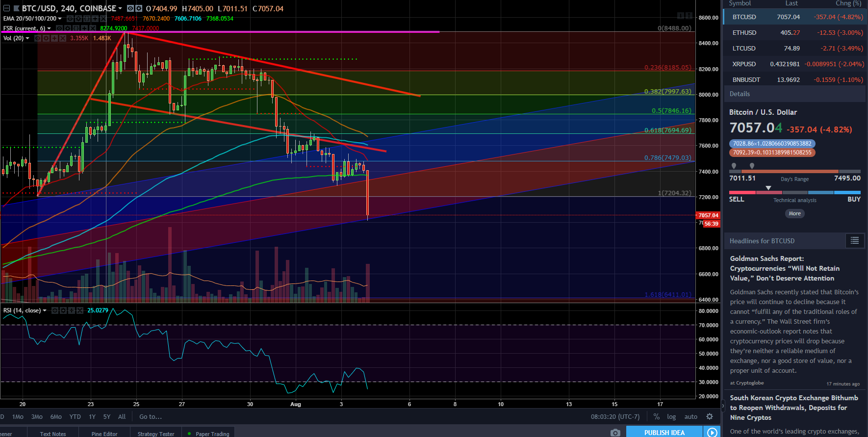Hide the BTC/USD main series eye icon
The width and height of the screenshot is (868, 437).
coord(130,8)
